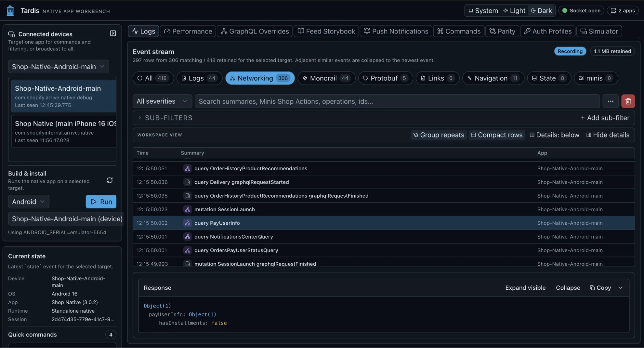This screenshot has height=348, width=644.
Task: Filter by Navigation 11
Action: [493, 78]
